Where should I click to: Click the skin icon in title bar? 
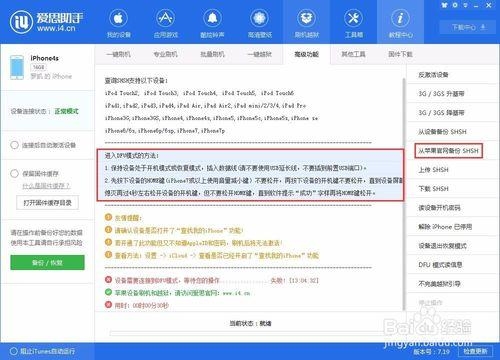point(444,5)
